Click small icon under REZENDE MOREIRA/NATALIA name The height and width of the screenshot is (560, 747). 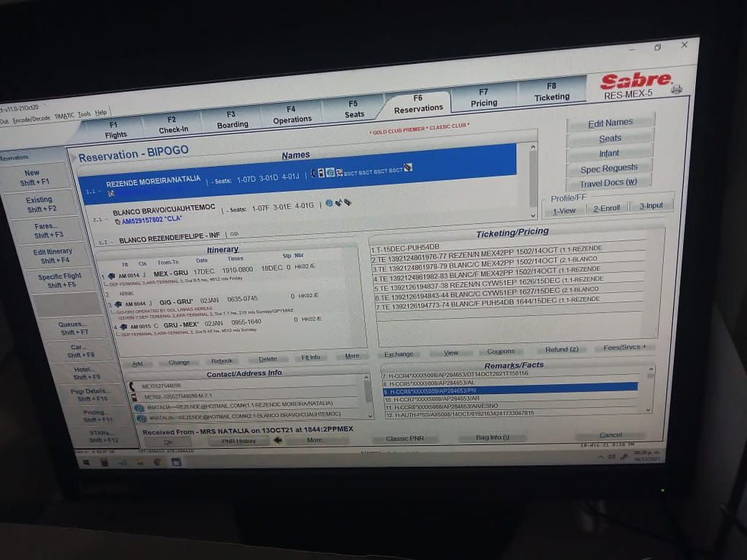point(111,194)
